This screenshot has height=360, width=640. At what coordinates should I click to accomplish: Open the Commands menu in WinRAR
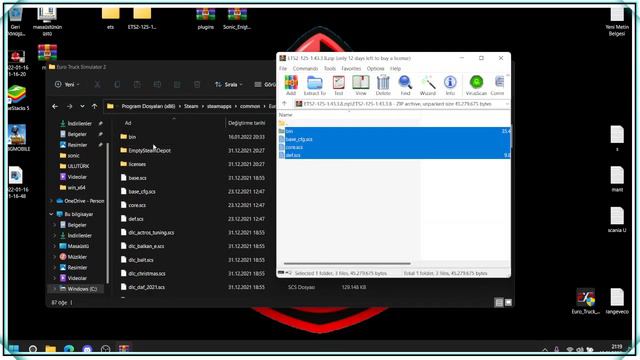pos(305,69)
